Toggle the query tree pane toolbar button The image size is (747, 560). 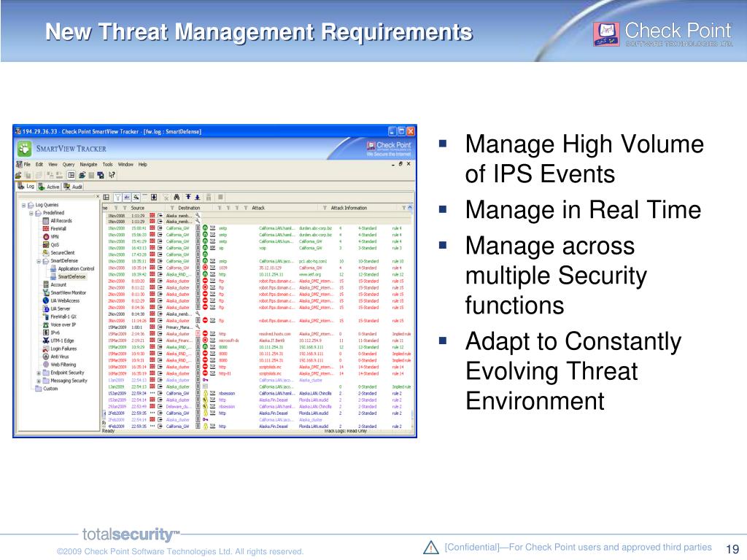point(71,175)
